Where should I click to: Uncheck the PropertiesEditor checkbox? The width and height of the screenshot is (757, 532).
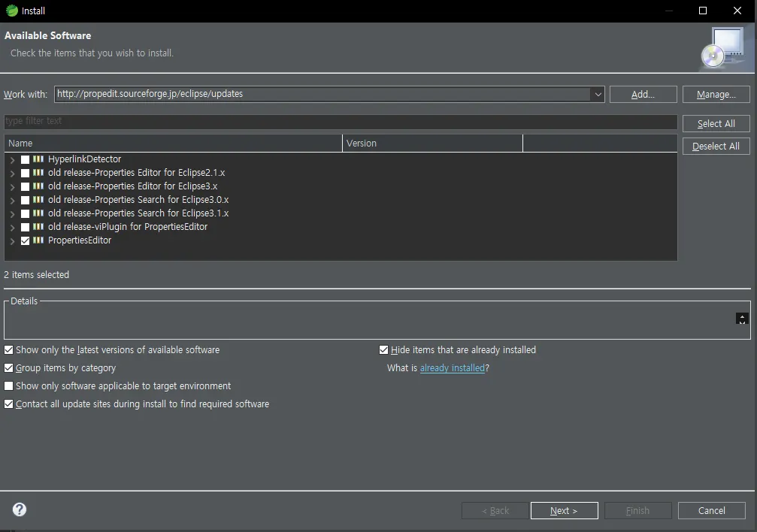[x=25, y=240]
